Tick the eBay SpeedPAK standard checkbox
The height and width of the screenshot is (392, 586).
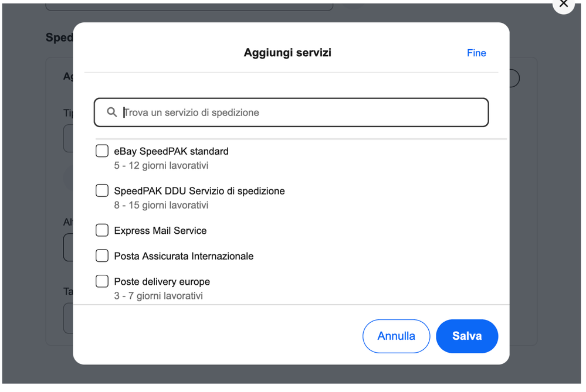point(102,151)
